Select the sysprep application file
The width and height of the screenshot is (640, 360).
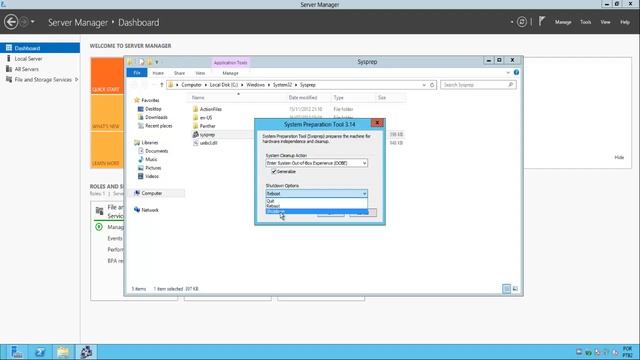(207, 134)
